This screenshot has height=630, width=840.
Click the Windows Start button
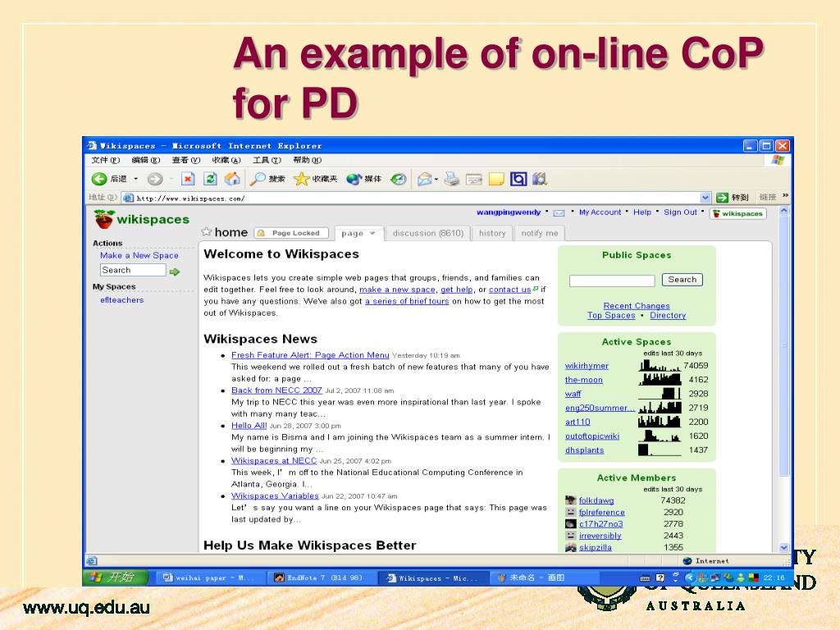(115, 577)
